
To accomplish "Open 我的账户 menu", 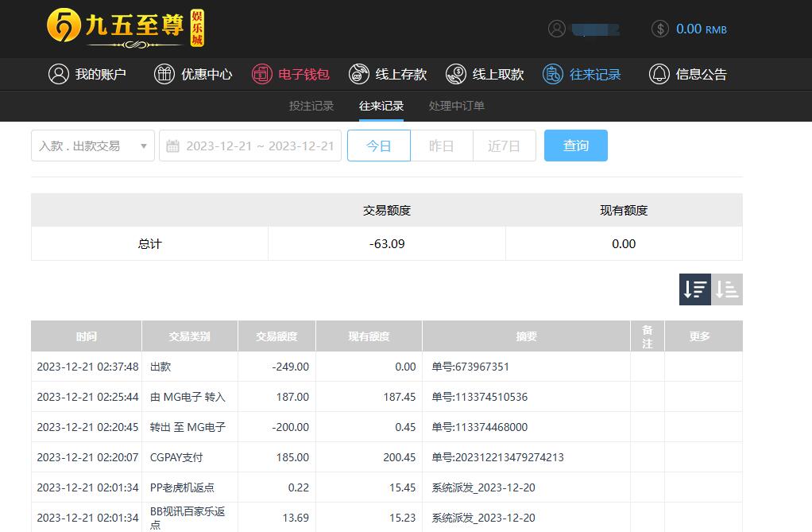I will click(87, 74).
